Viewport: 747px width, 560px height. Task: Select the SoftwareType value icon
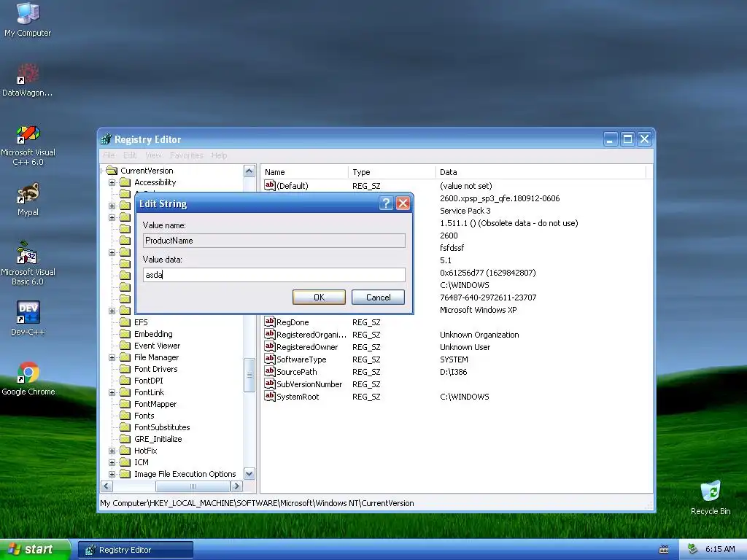click(270, 359)
